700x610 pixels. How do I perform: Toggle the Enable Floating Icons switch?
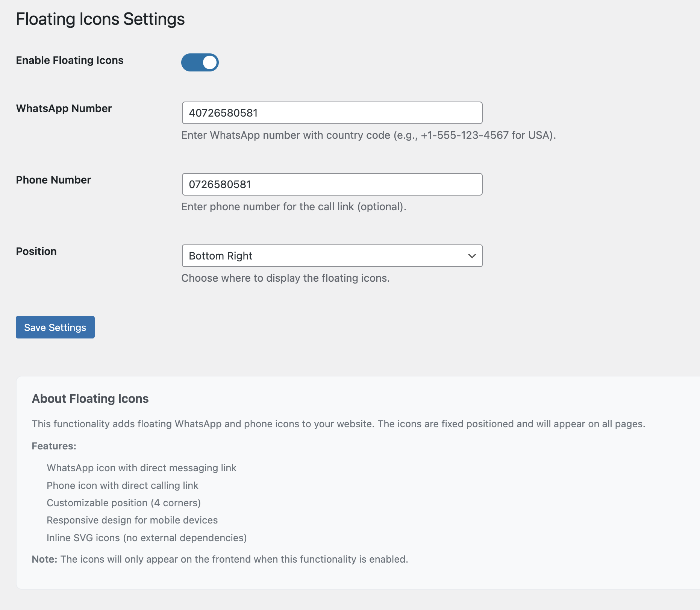[200, 62]
